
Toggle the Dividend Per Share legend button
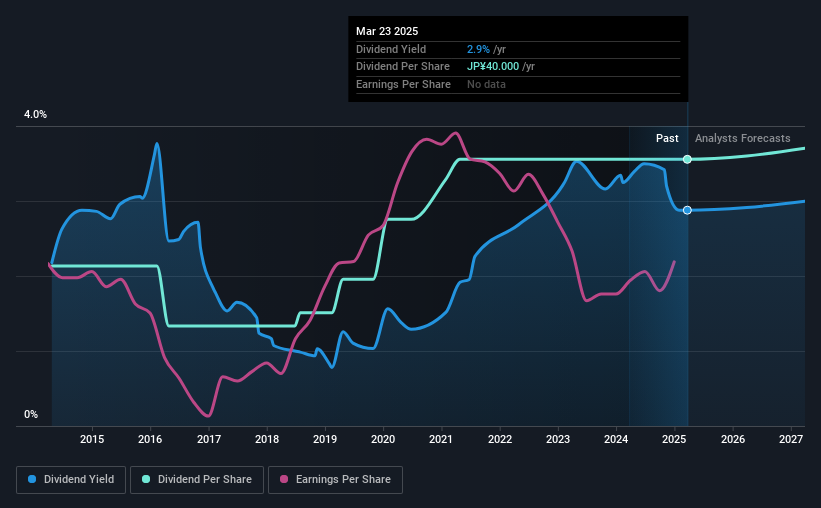[197, 480]
